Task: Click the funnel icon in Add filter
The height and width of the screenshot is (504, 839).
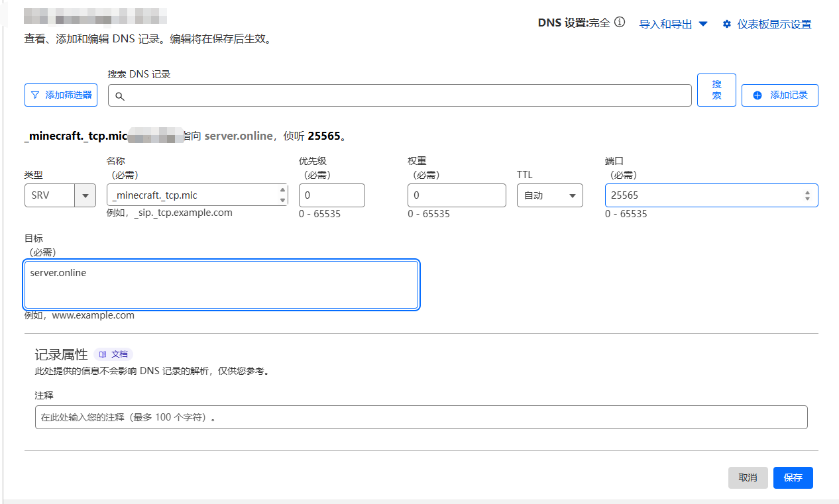Action: pos(35,95)
